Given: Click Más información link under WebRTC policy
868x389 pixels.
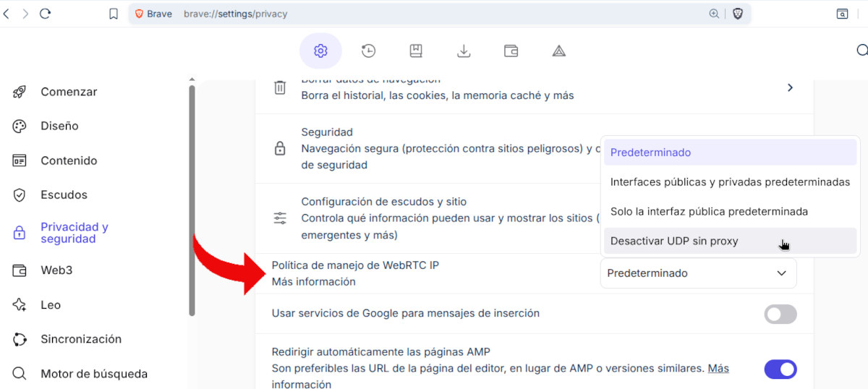Looking at the screenshot, I should point(313,282).
